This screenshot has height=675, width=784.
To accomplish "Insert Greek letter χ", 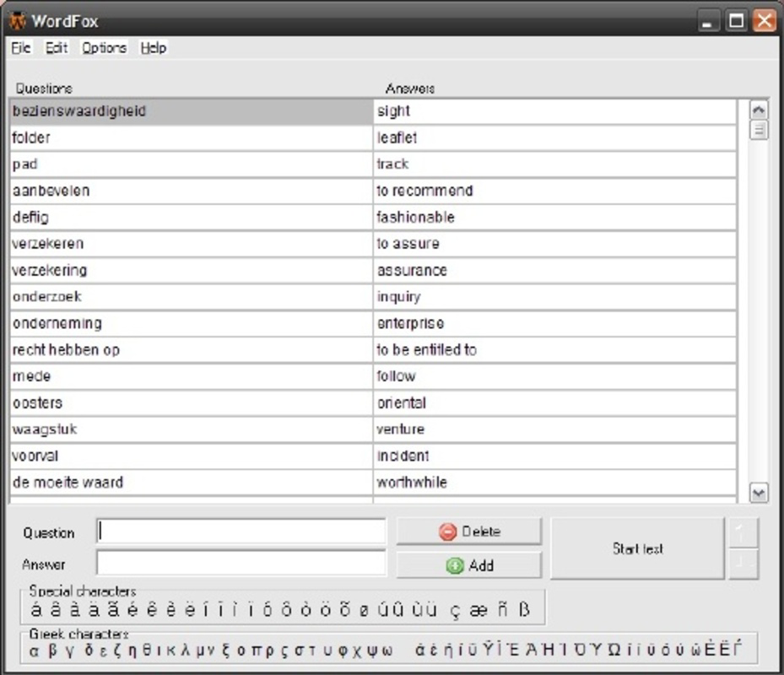I will pos(356,651).
